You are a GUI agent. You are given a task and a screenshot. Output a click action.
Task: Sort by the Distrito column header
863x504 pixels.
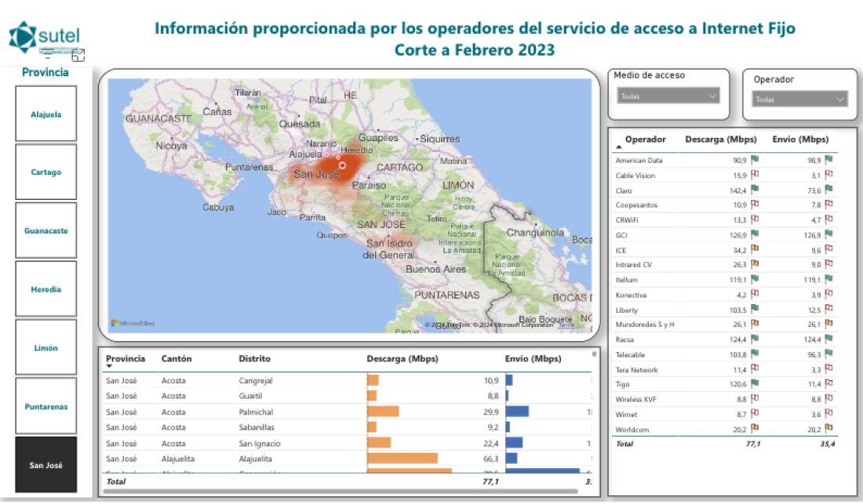[254, 359]
